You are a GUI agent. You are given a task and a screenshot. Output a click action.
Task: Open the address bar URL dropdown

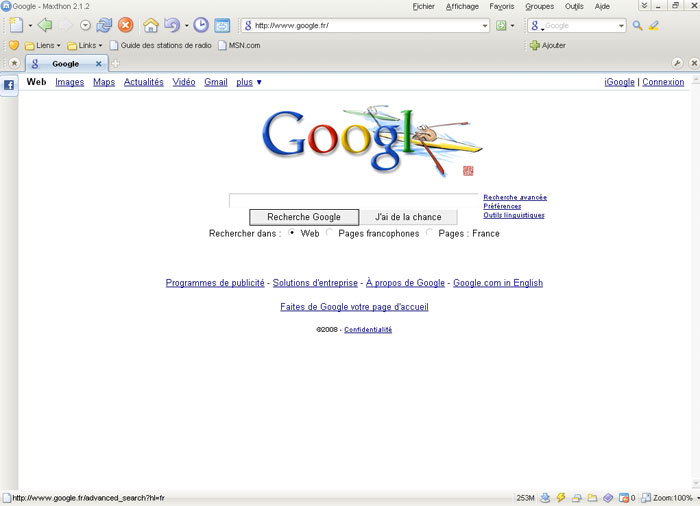485,26
